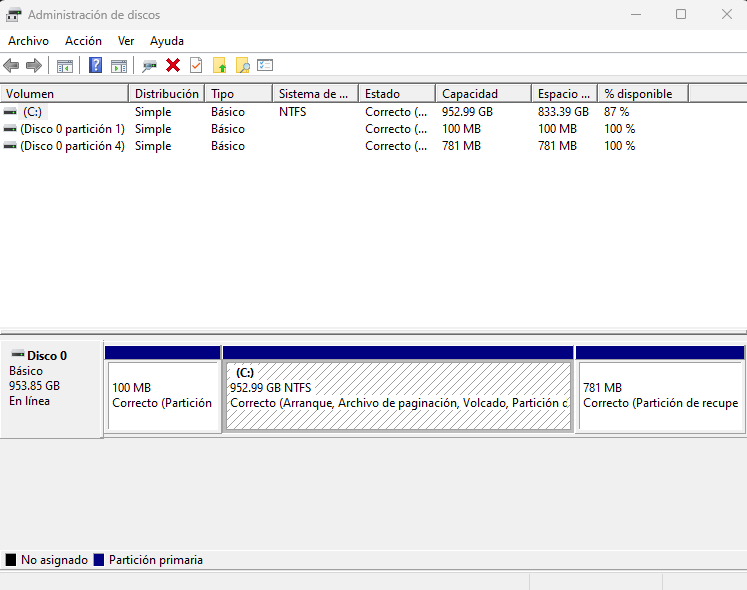Click the NTFS file system cell

293,112
